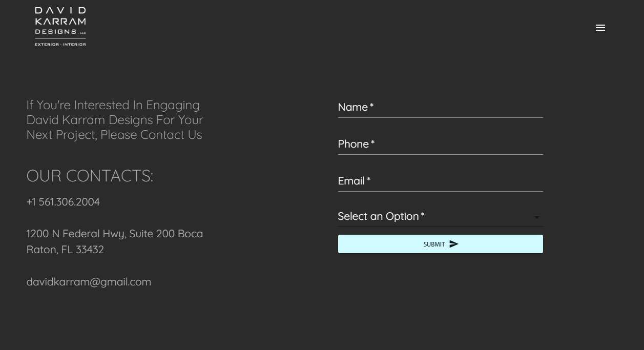644x350 pixels.
Task: Click the dropdown arrow for Select an Option
Action: (536, 217)
